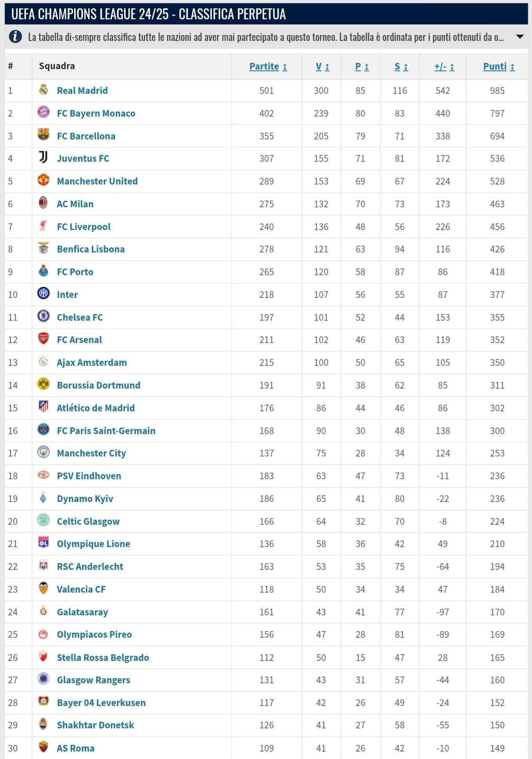This screenshot has width=532, height=759.
Task: Sort the table by Punti column
Action: point(498,66)
